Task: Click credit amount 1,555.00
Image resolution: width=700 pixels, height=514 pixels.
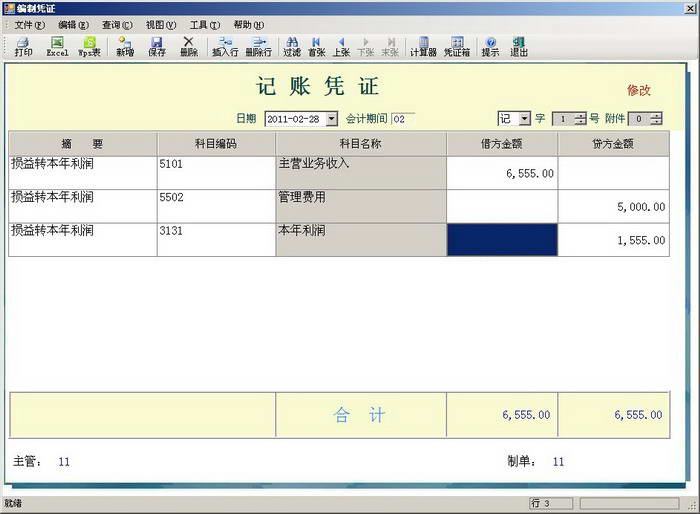Action: point(613,240)
